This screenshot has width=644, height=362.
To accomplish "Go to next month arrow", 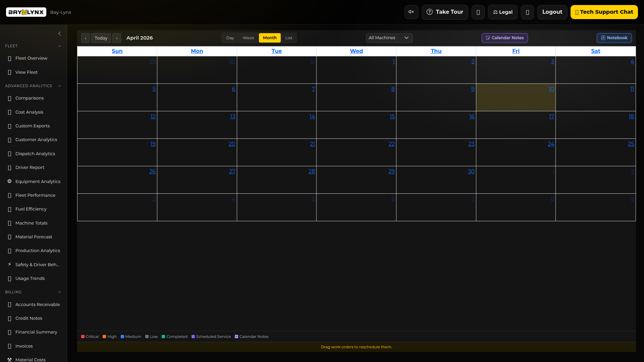I will point(116,38).
